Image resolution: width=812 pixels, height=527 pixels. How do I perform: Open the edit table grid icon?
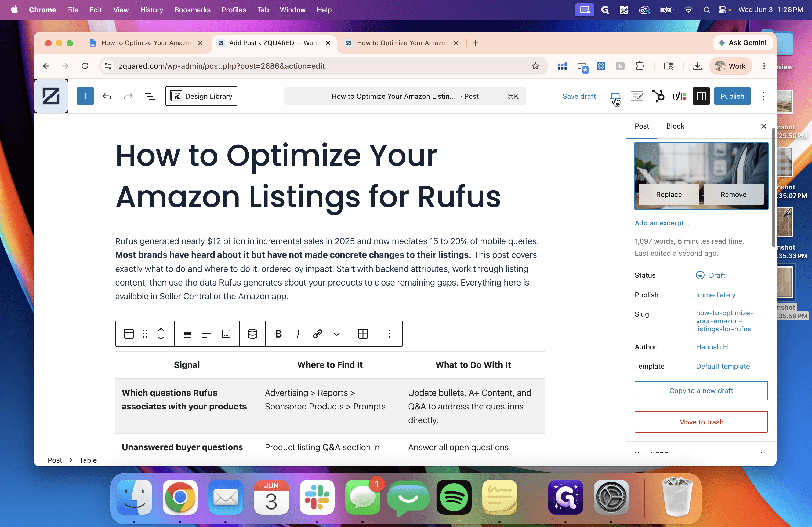click(x=363, y=334)
